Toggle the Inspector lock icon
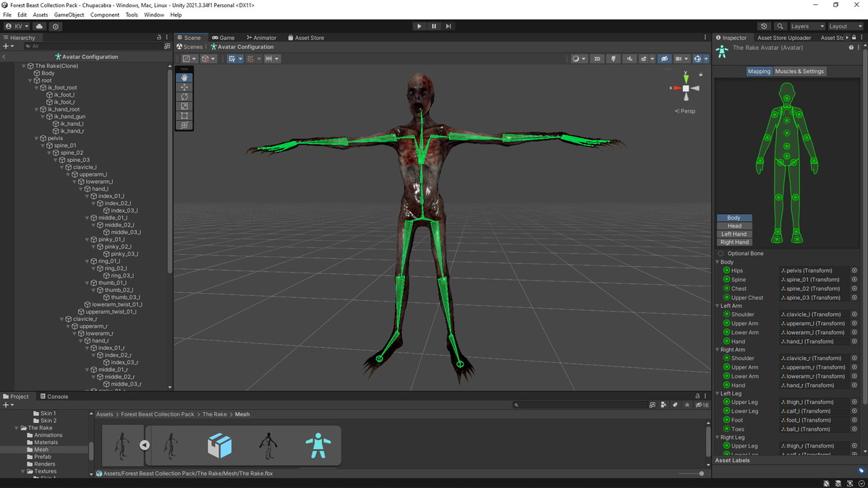 point(854,38)
